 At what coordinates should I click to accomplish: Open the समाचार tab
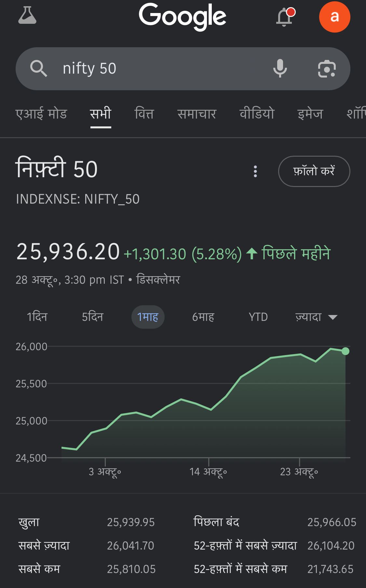[197, 114]
